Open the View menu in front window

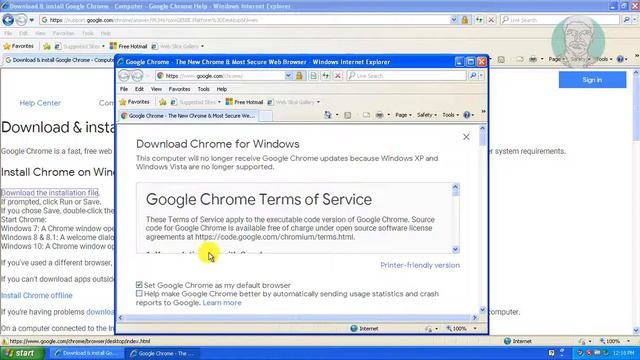(156, 89)
